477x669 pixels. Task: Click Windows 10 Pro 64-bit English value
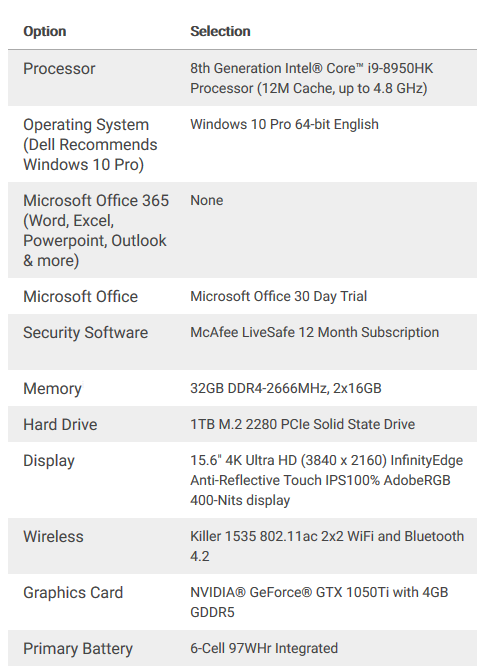coord(284,124)
